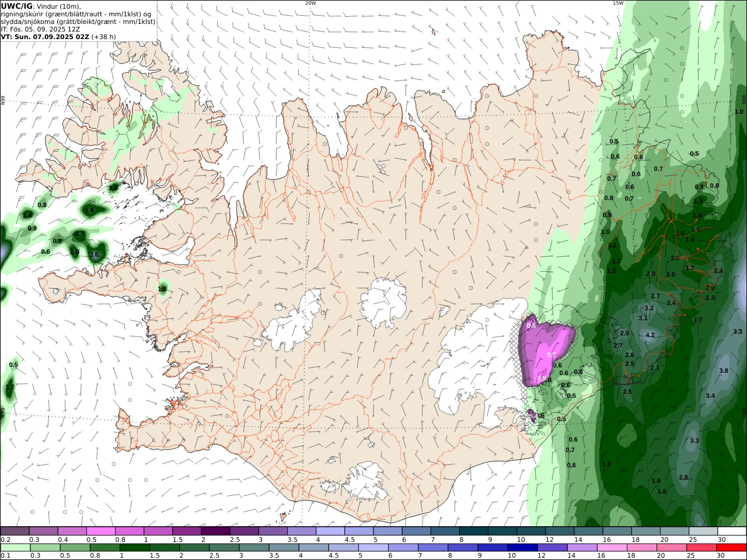Click the 'UWC/IG' title text
The height and width of the screenshot is (560, 747).
[x=16, y=6]
